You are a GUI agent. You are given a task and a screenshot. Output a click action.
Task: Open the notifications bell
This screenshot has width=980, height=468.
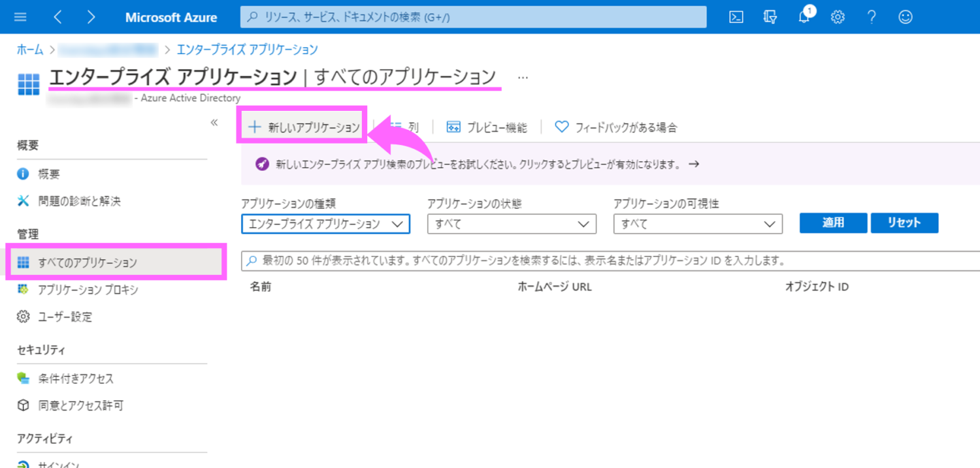804,18
